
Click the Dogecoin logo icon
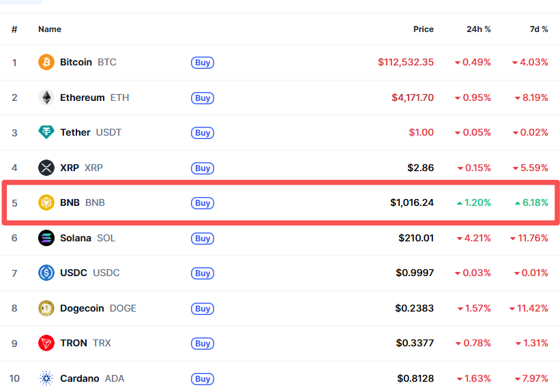coord(46,308)
